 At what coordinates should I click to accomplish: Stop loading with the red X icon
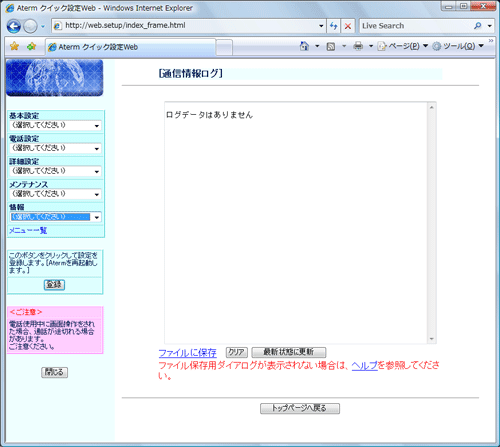pyautogui.click(x=348, y=26)
